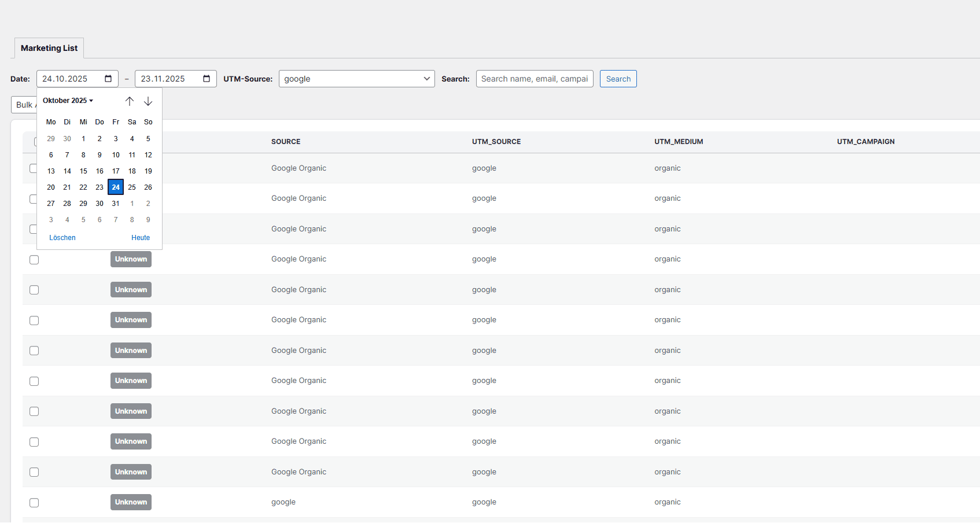Click Löschen to clear the selected date
The image size is (980, 523).
point(62,237)
